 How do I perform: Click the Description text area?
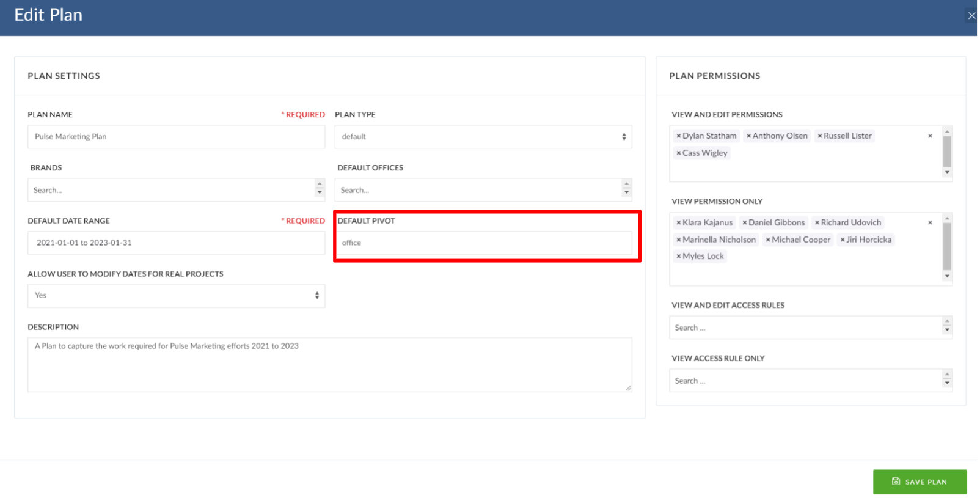click(330, 365)
